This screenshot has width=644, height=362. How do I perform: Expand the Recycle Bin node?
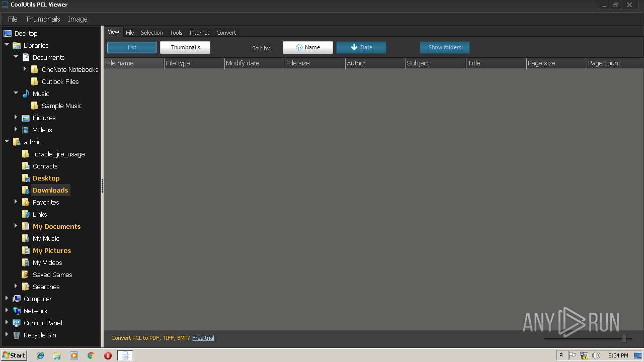7,335
